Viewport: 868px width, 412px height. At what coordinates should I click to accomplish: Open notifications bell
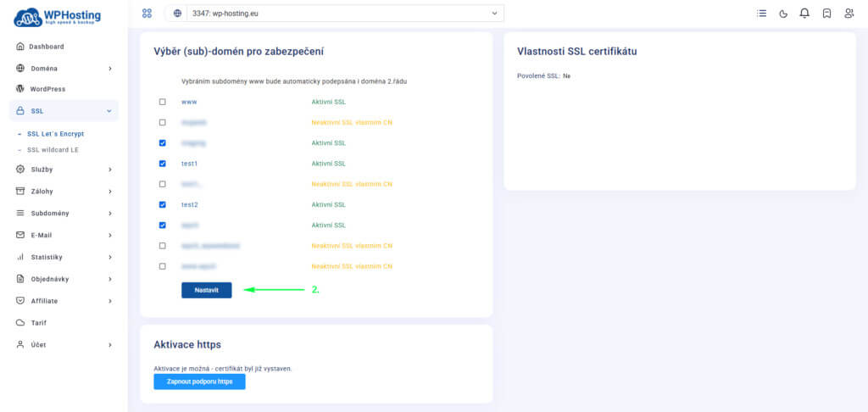(x=804, y=14)
